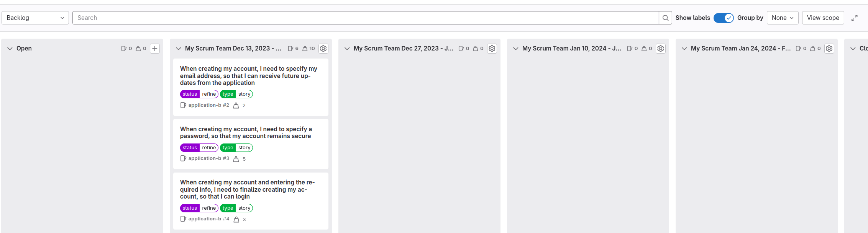Collapse the Open list

pyautogui.click(x=10, y=49)
